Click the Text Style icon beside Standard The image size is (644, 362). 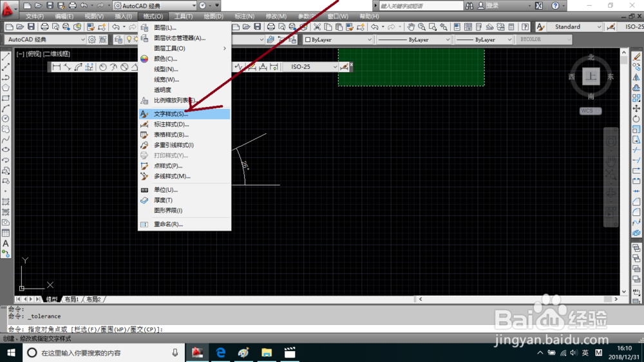point(540,27)
